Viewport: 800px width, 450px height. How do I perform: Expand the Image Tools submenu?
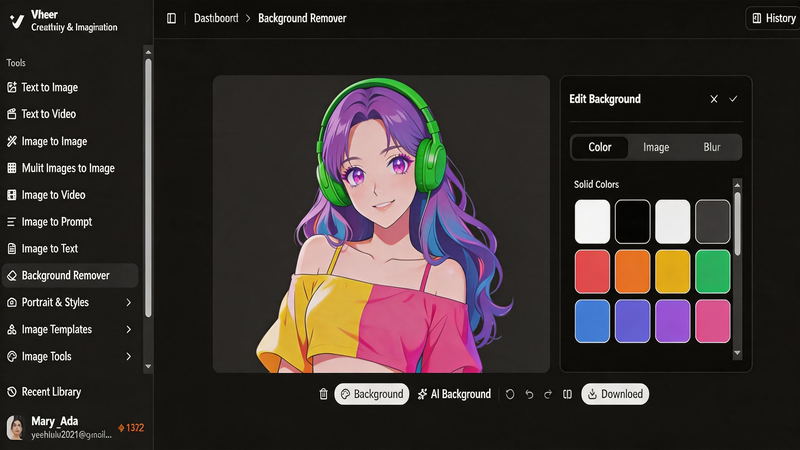click(128, 356)
